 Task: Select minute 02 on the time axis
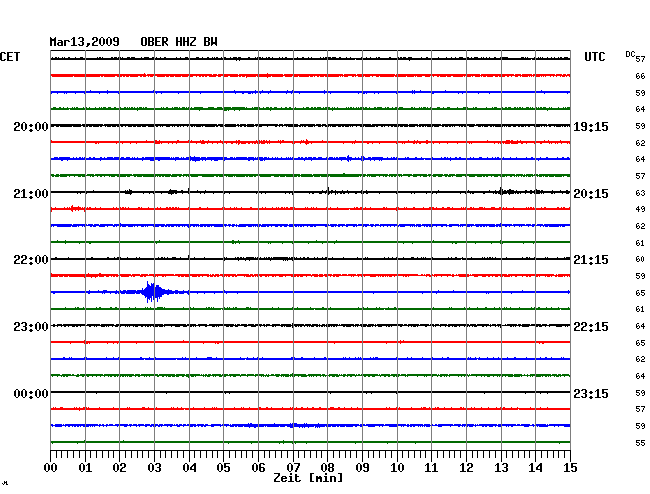point(119,468)
